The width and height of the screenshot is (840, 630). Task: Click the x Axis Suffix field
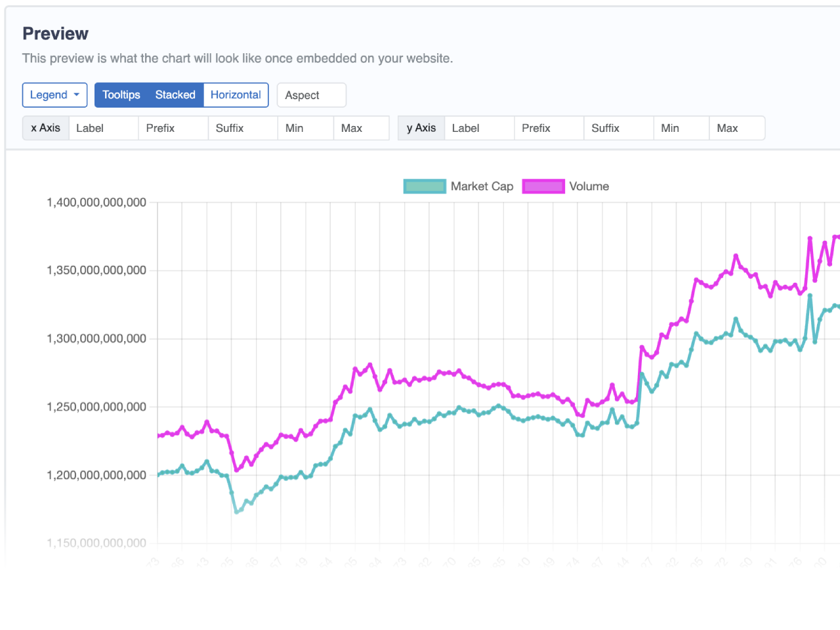(243, 128)
